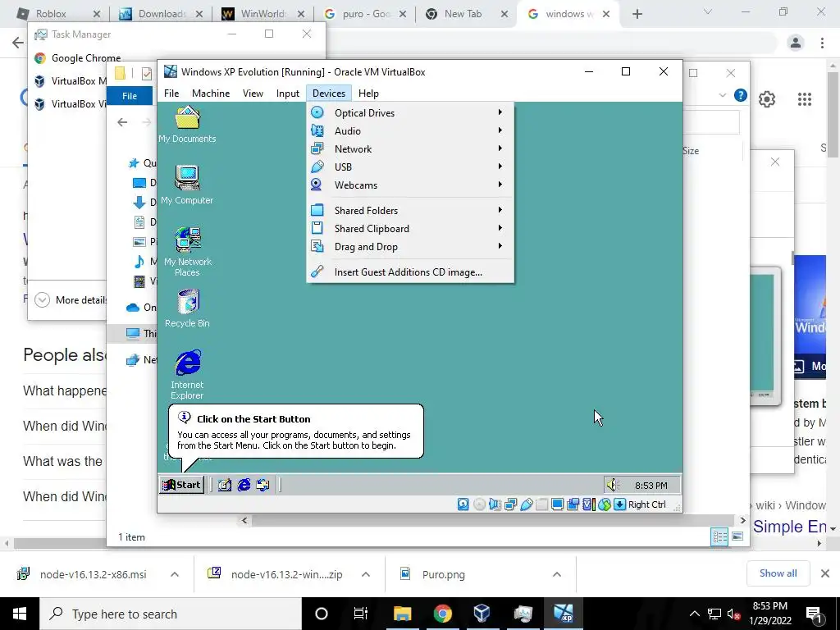The height and width of the screenshot is (630, 840).
Task: Click Internet Explorer icon in XP quick launch
Action: [x=244, y=485]
